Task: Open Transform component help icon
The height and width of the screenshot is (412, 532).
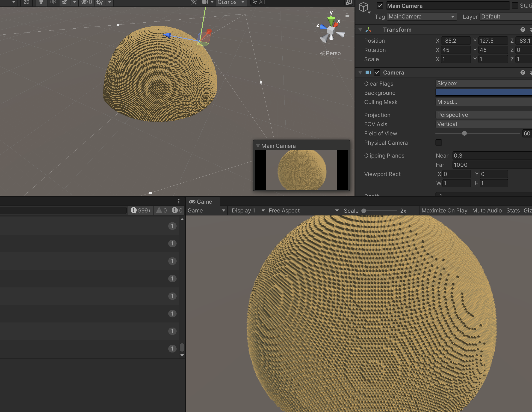Action: [523, 30]
